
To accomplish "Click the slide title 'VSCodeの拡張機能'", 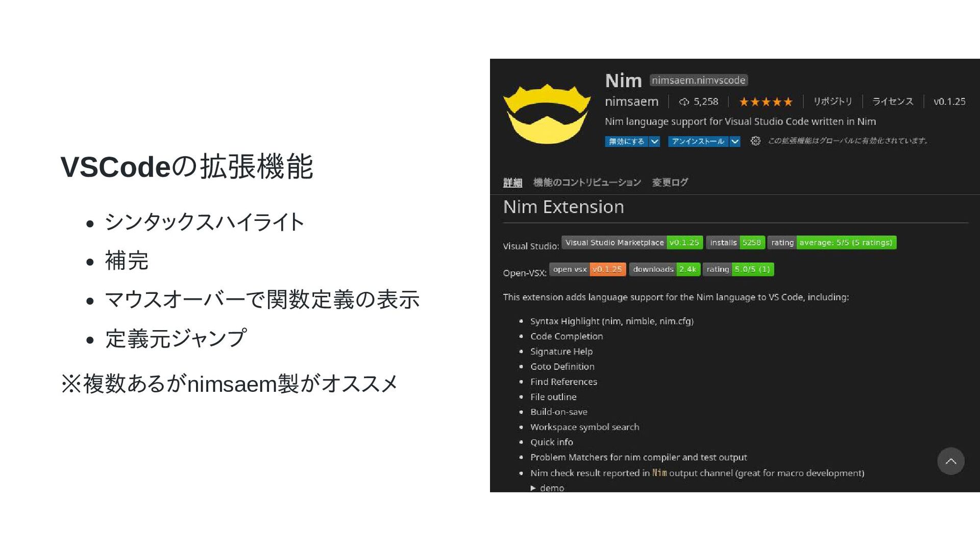I will (187, 166).
